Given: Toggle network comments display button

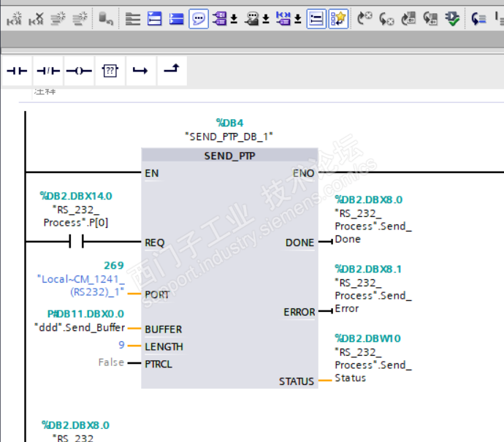Looking at the screenshot, I should click(316, 19).
